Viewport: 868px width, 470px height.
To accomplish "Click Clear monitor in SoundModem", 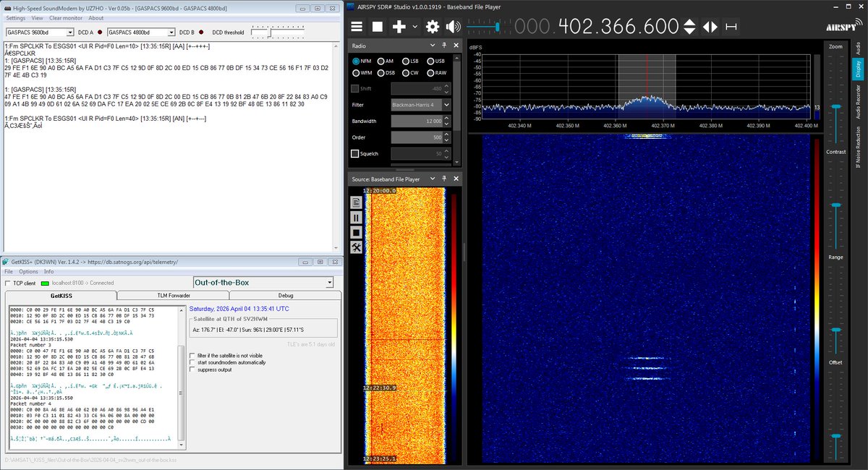I will (66, 18).
